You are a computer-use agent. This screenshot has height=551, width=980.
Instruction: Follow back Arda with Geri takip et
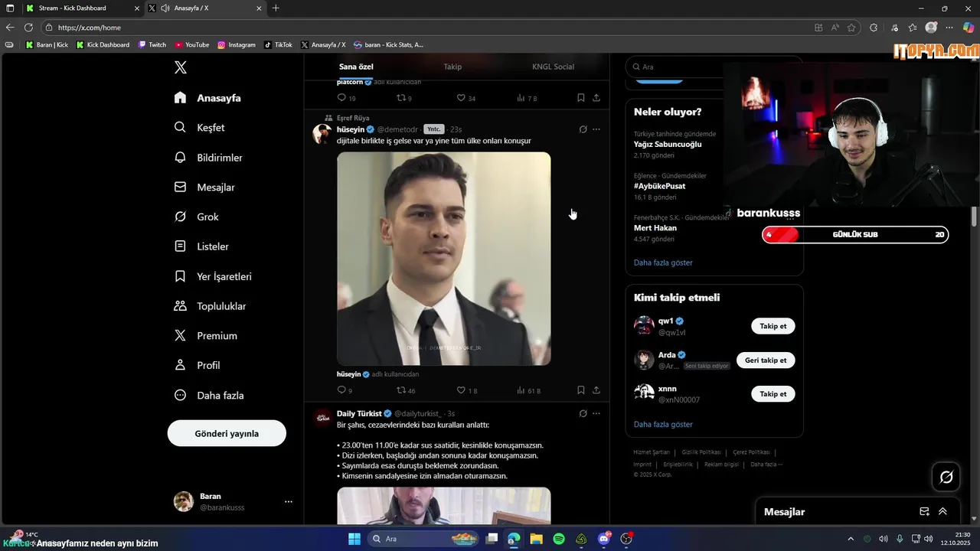click(766, 360)
